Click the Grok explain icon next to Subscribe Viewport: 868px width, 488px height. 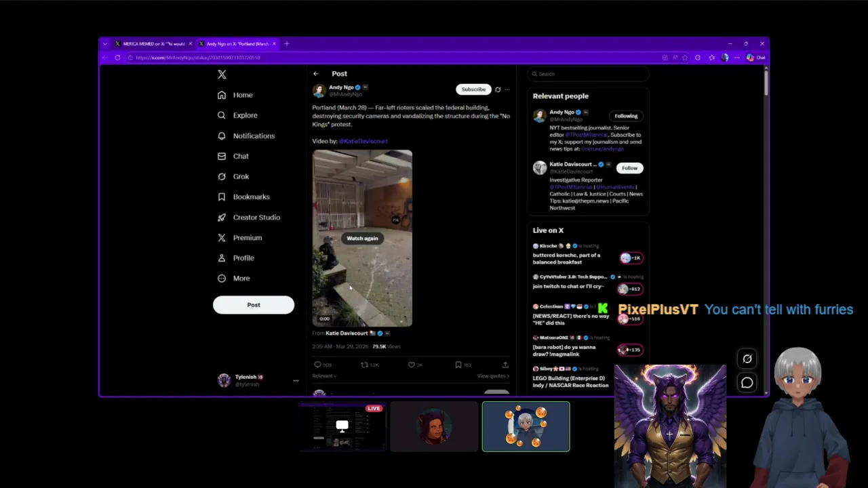[x=498, y=89]
